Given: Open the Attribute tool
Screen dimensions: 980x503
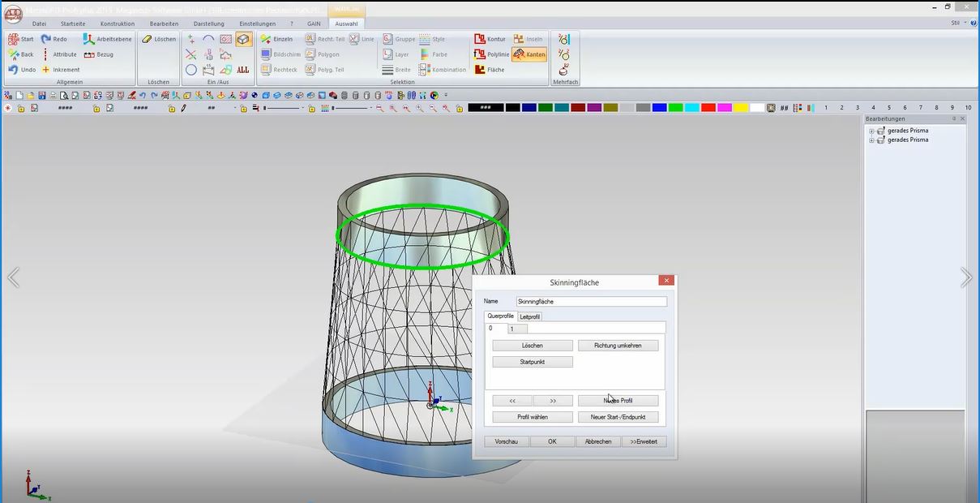Looking at the screenshot, I should [x=58, y=54].
